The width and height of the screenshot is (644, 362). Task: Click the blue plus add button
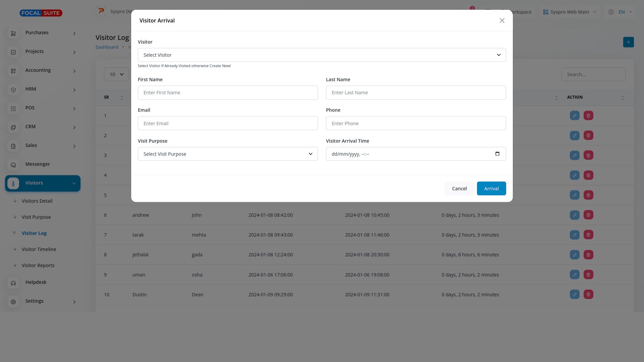click(x=628, y=42)
